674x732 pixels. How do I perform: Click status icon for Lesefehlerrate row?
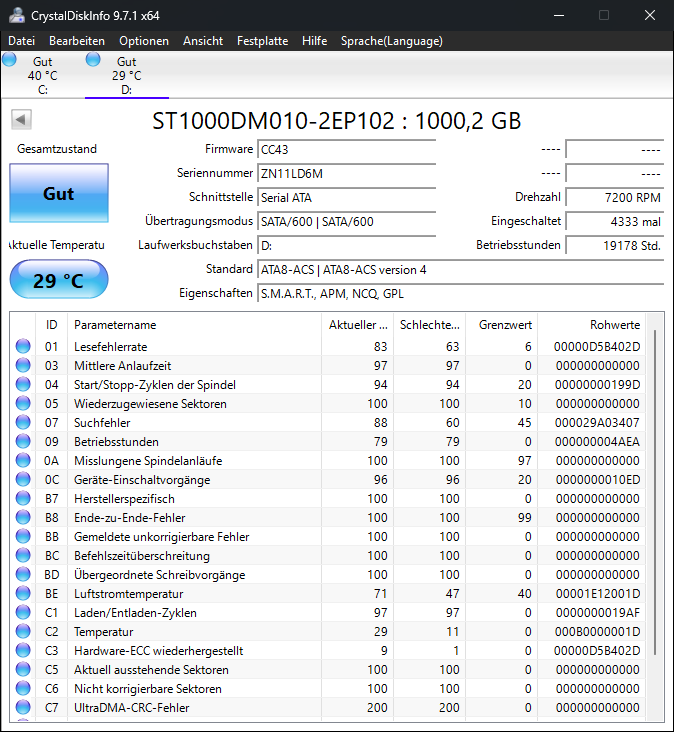(x=23, y=346)
